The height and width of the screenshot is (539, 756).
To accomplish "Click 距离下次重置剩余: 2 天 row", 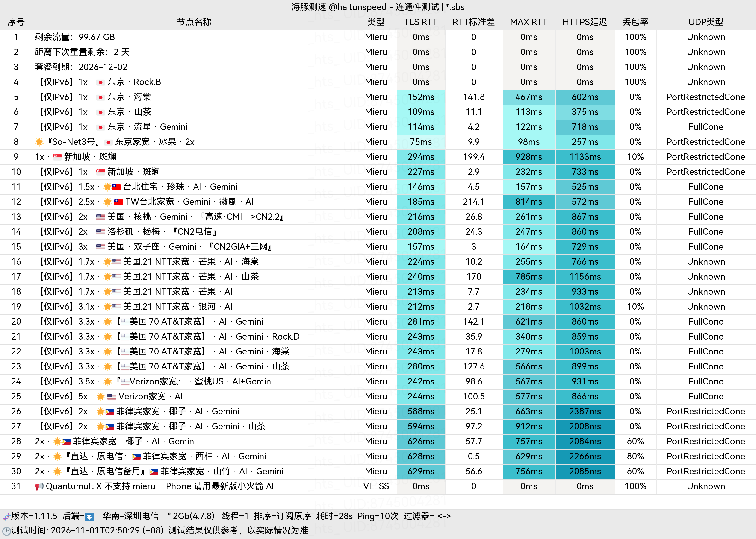I will pos(378,52).
